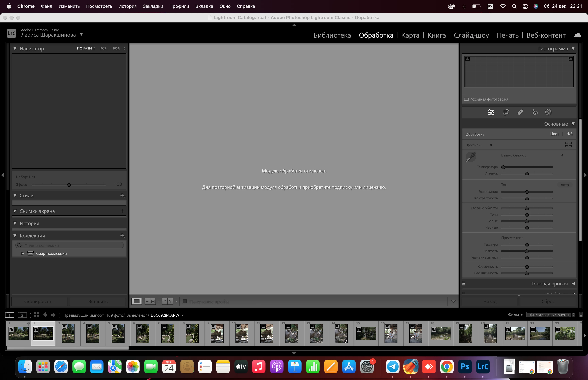Screen dimensions: 588x380
Task: Switch to grid view icon in filmstrip
Action: 37,315
